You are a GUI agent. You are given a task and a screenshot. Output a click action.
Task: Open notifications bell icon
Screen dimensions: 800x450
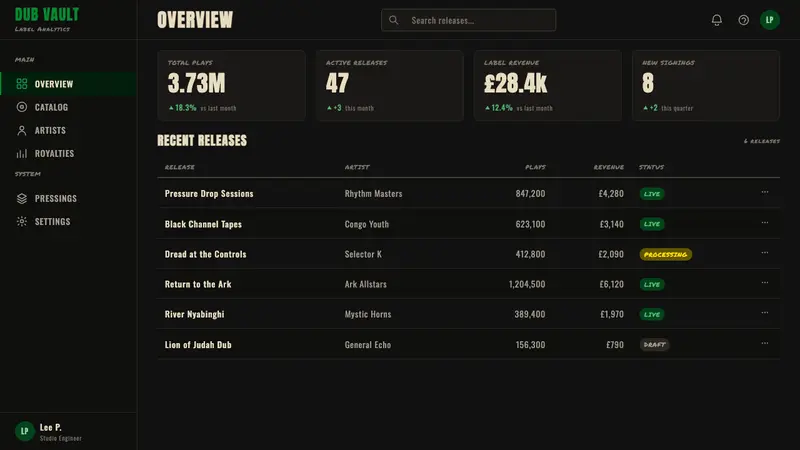[717, 20]
